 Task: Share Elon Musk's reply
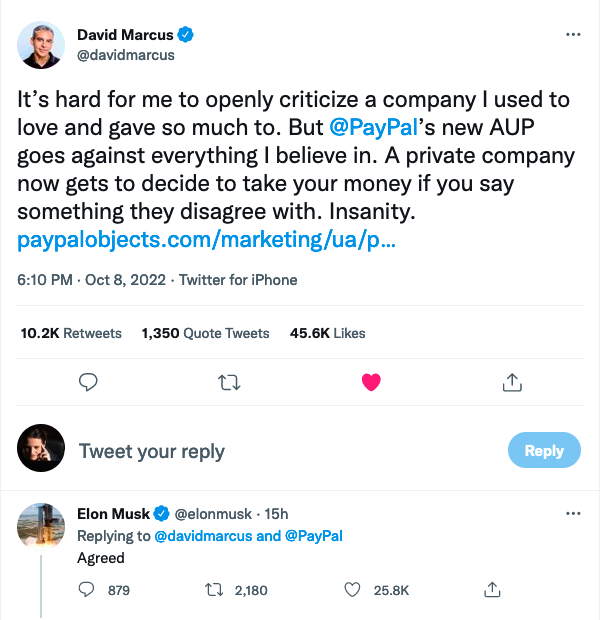click(491, 590)
